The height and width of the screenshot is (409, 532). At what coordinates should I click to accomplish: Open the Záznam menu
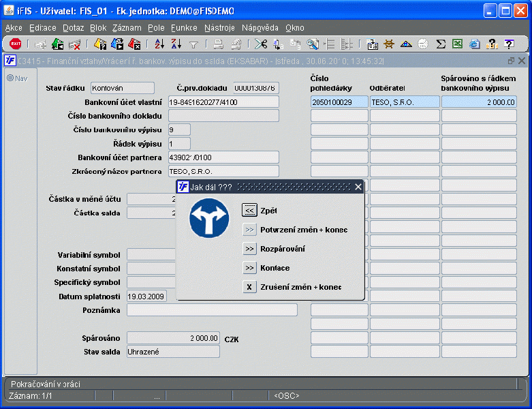[127, 28]
